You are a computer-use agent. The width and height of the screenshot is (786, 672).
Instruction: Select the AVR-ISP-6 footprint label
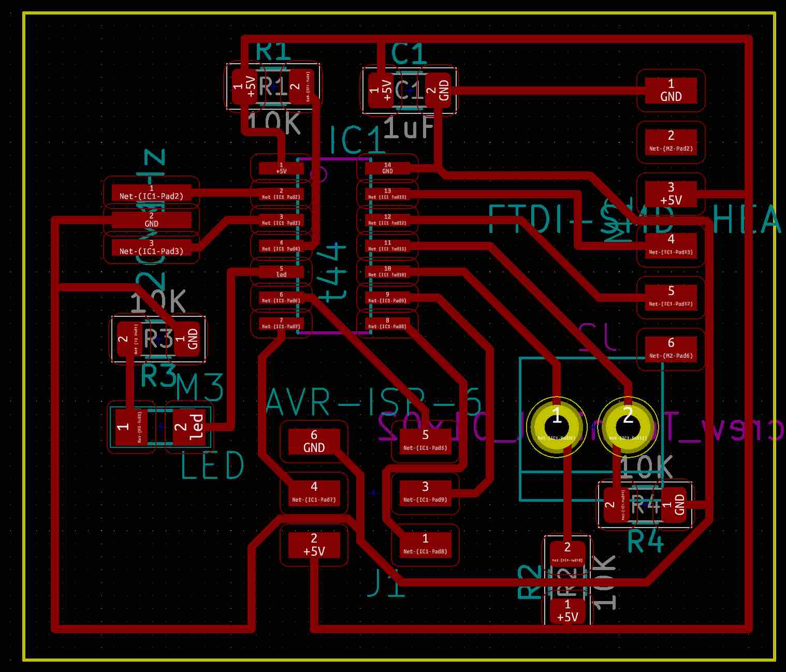pyautogui.click(x=373, y=402)
